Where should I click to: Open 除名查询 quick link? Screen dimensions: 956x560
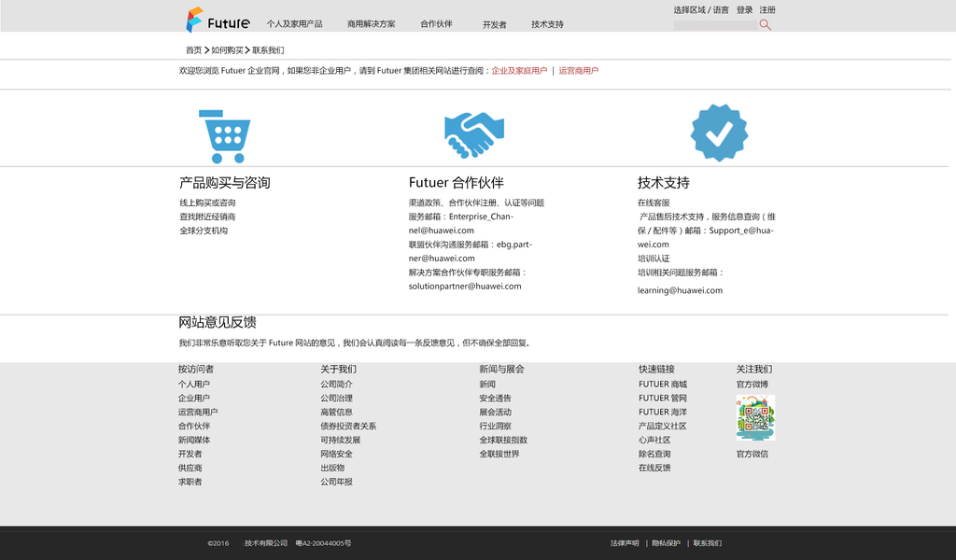654,454
